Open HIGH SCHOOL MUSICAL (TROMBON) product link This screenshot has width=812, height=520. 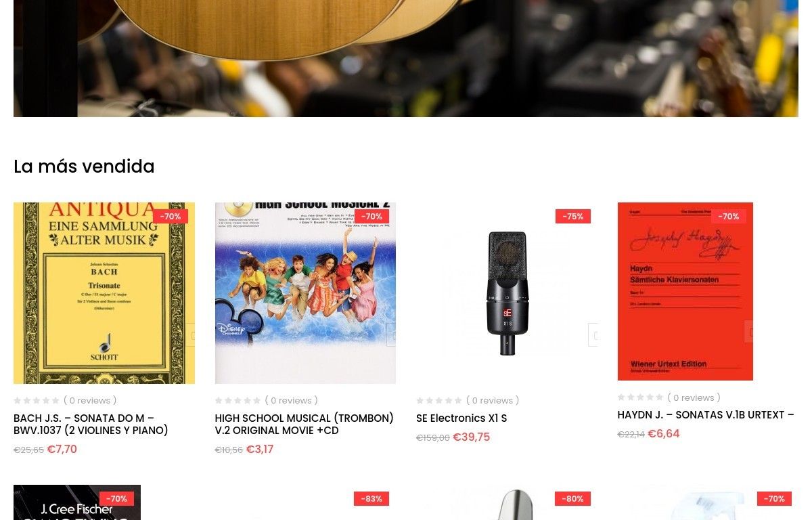(x=304, y=425)
